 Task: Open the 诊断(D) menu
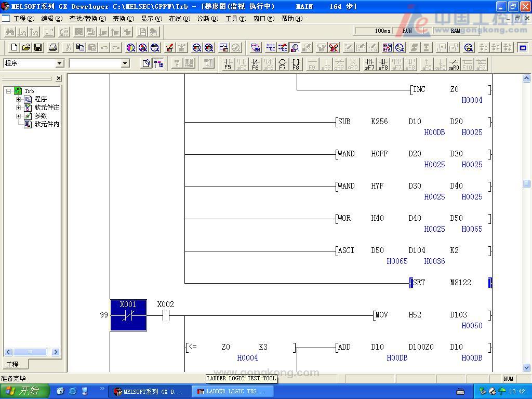(207, 19)
